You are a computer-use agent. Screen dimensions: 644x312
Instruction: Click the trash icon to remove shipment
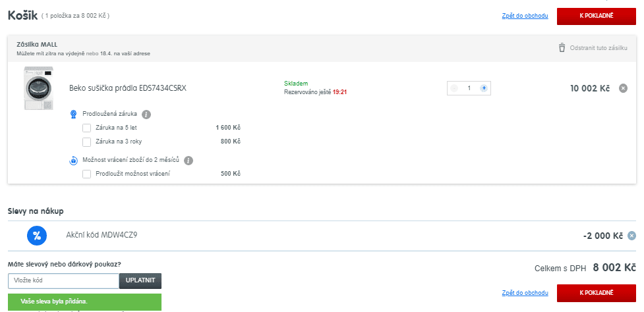pyautogui.click(x=562, y=47)
